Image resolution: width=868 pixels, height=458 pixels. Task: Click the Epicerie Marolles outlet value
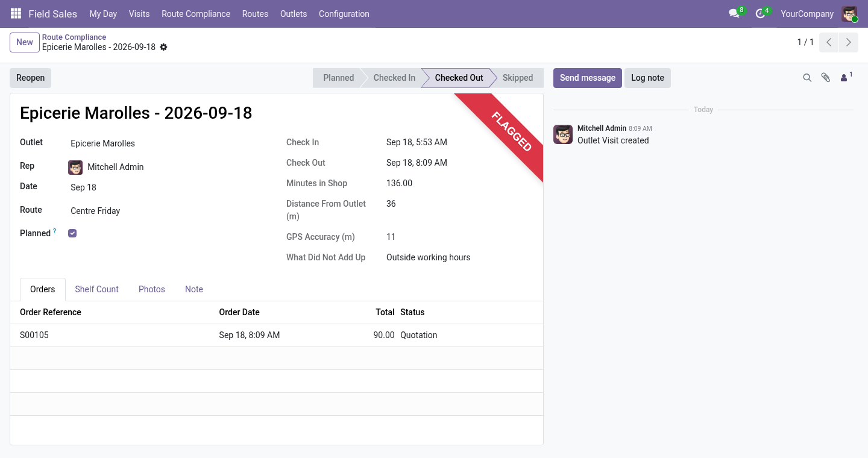point(102,143)
